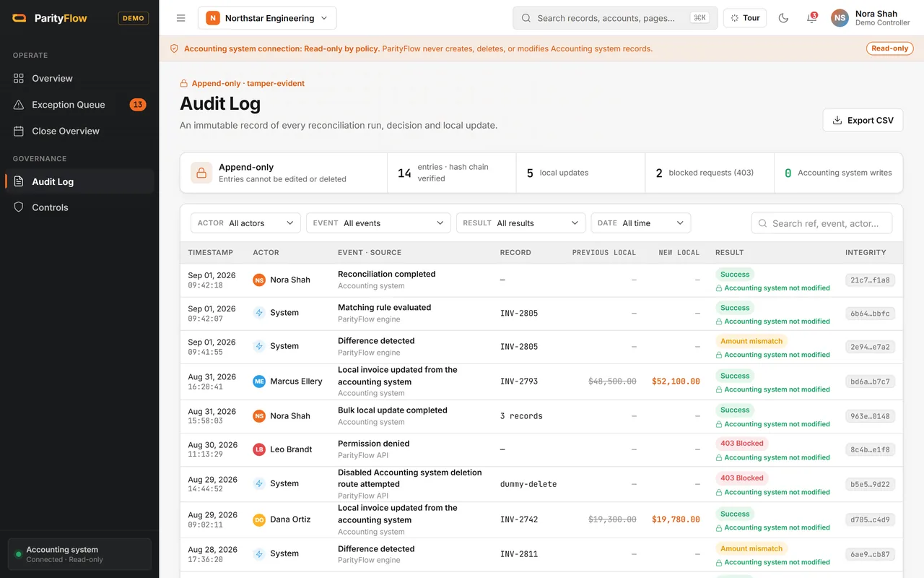
Task: Focus the global search records field
Action: pos(615,18)
